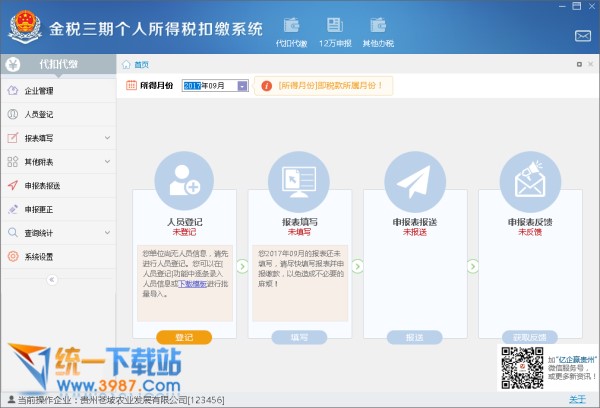Click the calendar icon beside 所得月份
Image resolution: width=600 pixels, height=408 pixels.
tap(132, 86)
